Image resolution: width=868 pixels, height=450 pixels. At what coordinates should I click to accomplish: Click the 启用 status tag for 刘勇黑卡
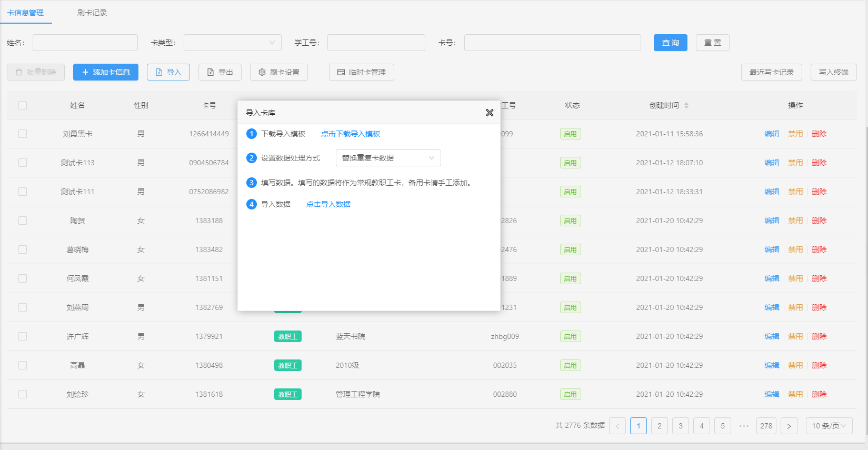(x=571, y=134)
